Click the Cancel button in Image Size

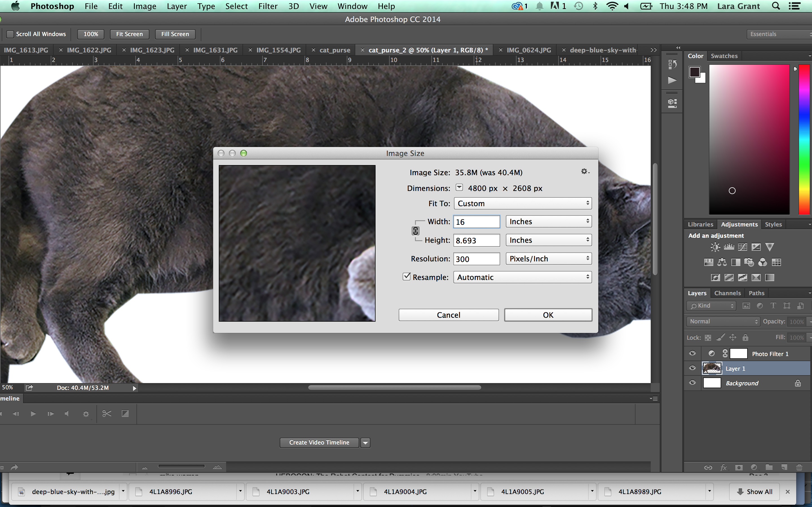pyautogui.click(x=448, y=315)
